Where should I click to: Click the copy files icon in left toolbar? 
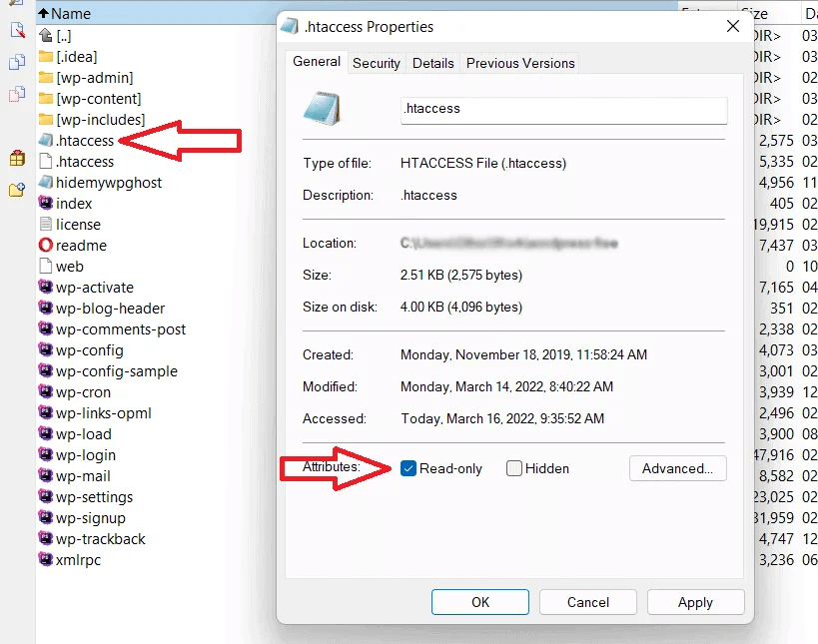16,62
